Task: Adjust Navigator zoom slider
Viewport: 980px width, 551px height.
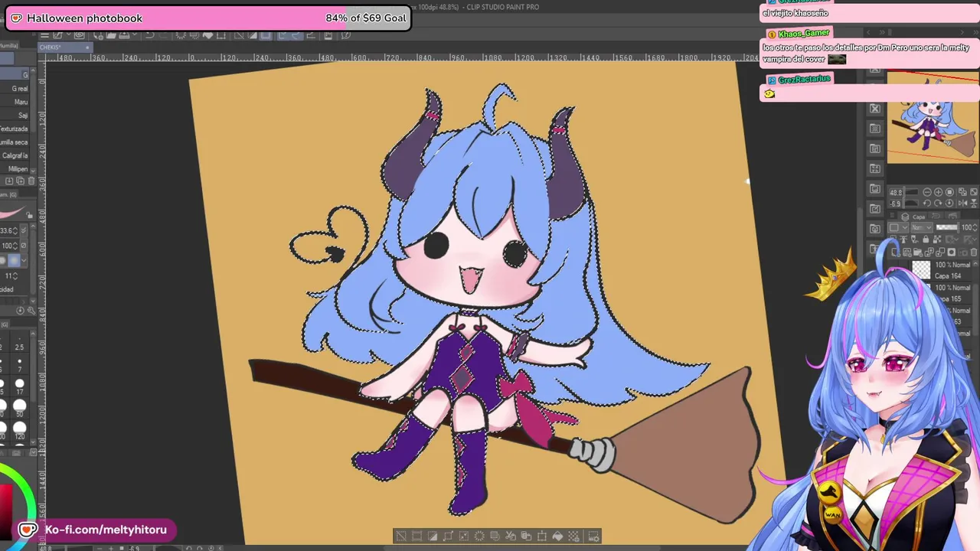Action: click(911, 192)
